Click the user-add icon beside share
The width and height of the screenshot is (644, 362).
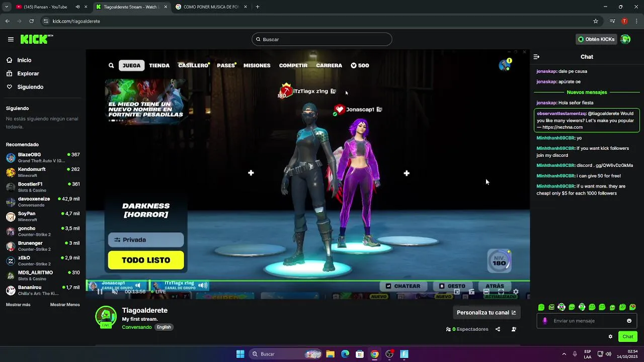click(514, 329)
